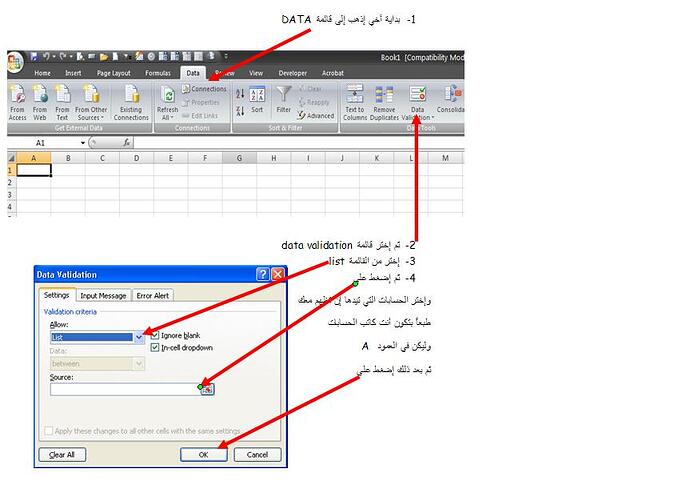Toggle the Ignore blank checkbox

pos(155,336)
